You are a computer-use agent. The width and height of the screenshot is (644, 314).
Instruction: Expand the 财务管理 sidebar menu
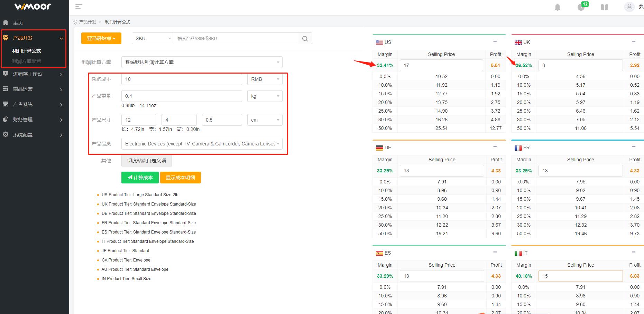pyautogui.click(x=33, y=120)
